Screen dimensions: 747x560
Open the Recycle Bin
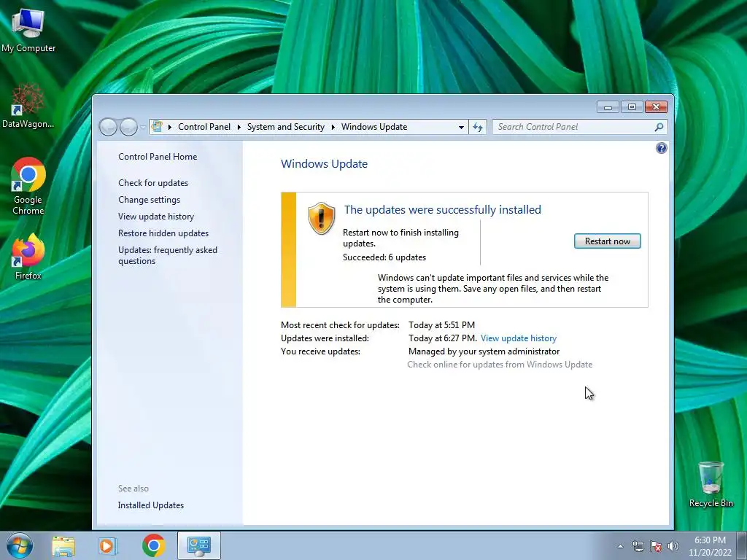[x=711, y=484]
